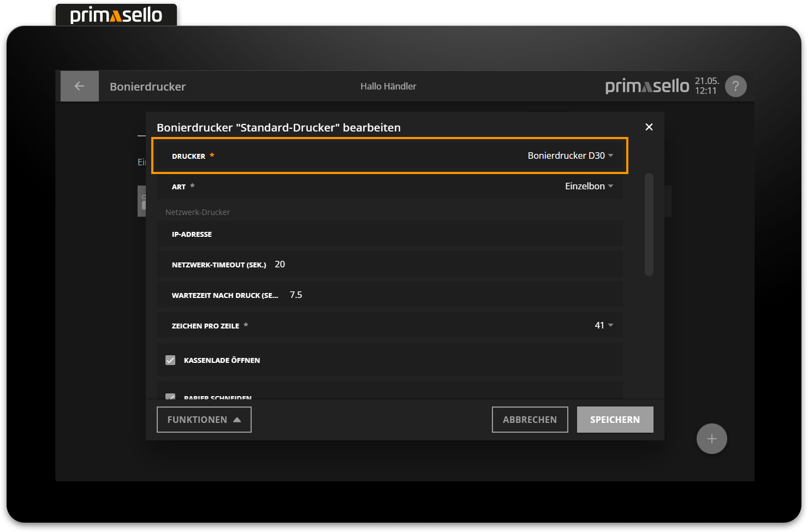The width and height of the screenshot is (808, 532).
Task: Click the primasello logo in header
Action: 647,86
